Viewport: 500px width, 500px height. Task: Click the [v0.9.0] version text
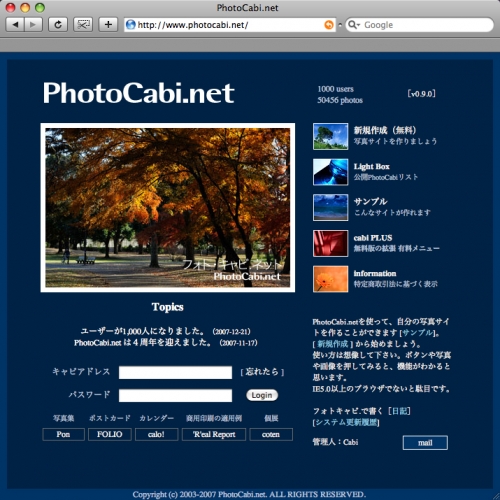click(422, 94)
